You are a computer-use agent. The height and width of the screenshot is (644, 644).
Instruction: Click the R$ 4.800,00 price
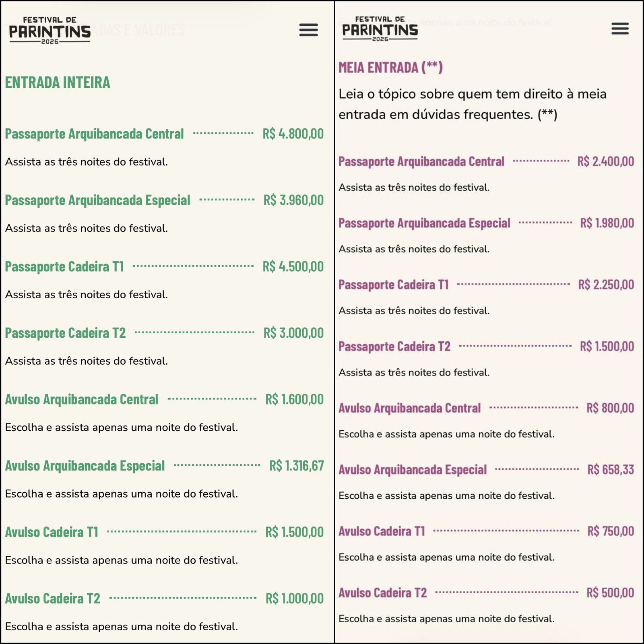(x=293, y=134)
